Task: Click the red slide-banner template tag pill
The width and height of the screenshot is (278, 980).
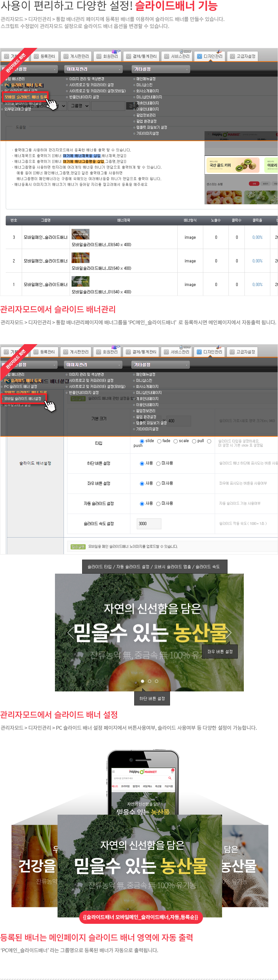Action: [141, 917]
